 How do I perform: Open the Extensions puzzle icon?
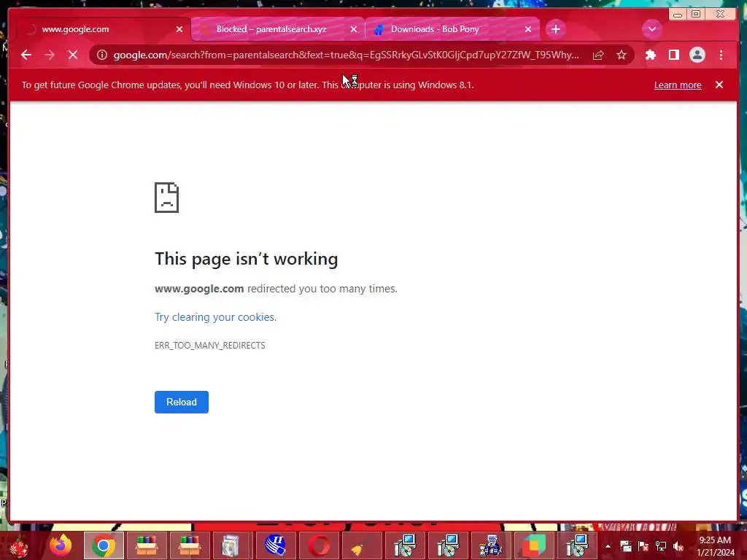coord(650,55)
